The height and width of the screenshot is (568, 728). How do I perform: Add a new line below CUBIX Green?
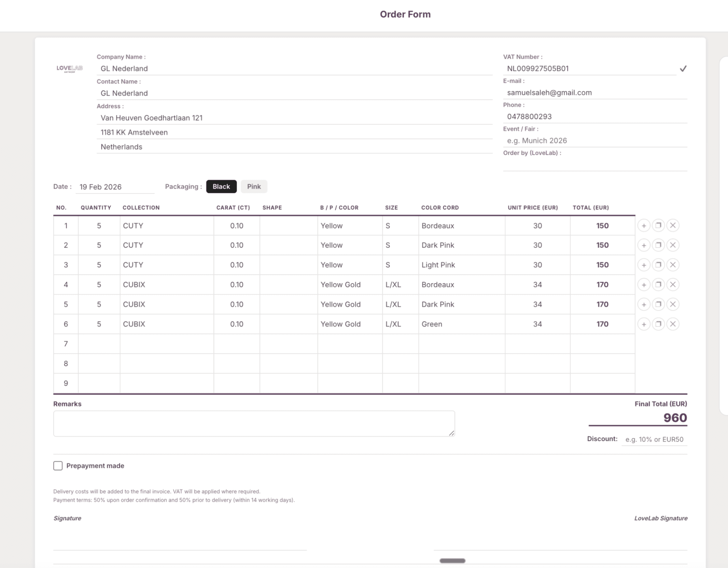(x=644, y=324)
